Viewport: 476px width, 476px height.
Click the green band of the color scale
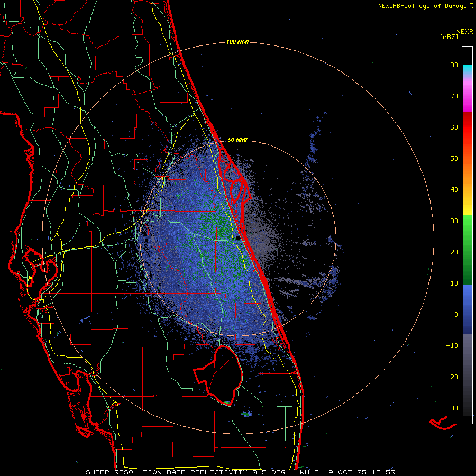(x=467, y=250)
